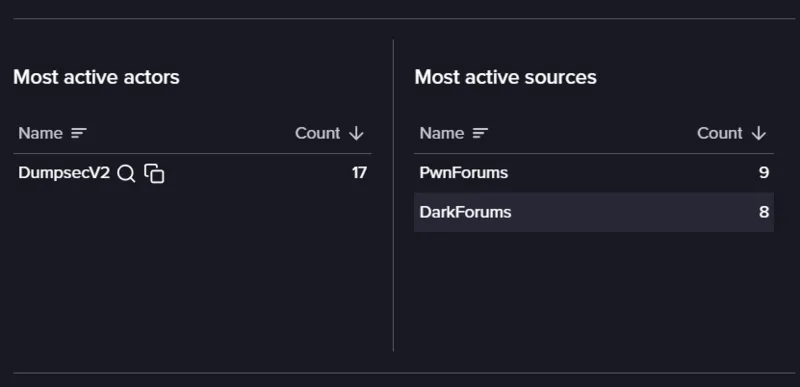800x387 pixels.
Task: Click the Most active sources heading
Action: pos(506,77)
